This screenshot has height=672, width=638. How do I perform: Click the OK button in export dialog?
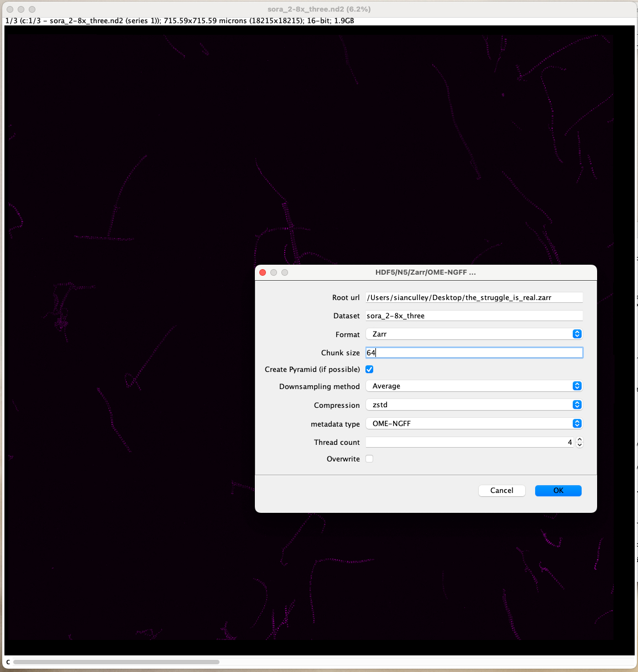pos(558,491)
